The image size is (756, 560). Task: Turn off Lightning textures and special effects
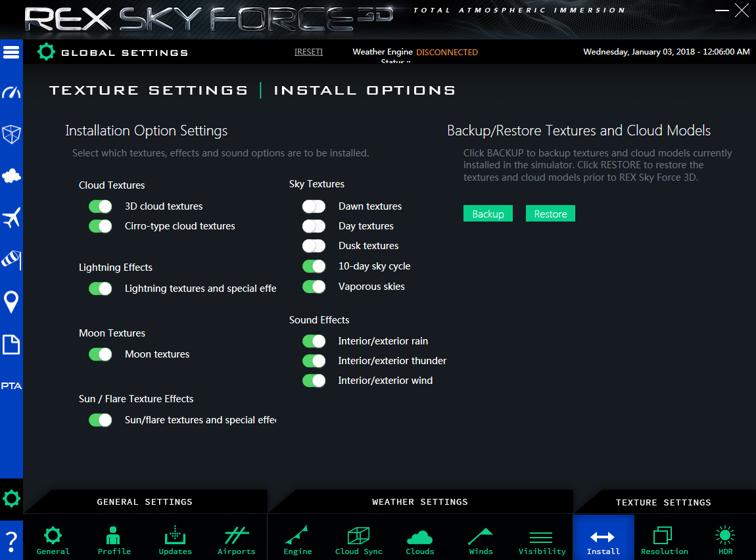[101, 288]
